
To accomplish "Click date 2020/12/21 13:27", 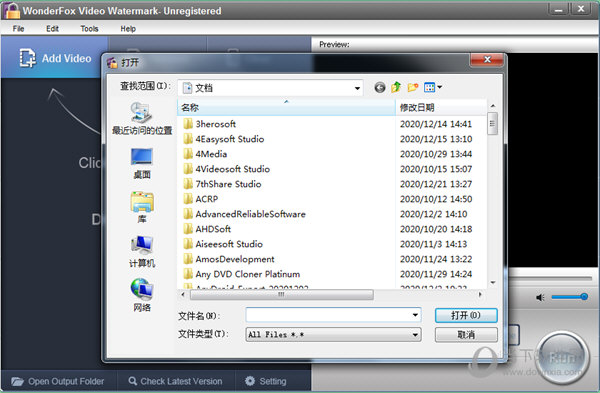I will [x=436, y=184].
